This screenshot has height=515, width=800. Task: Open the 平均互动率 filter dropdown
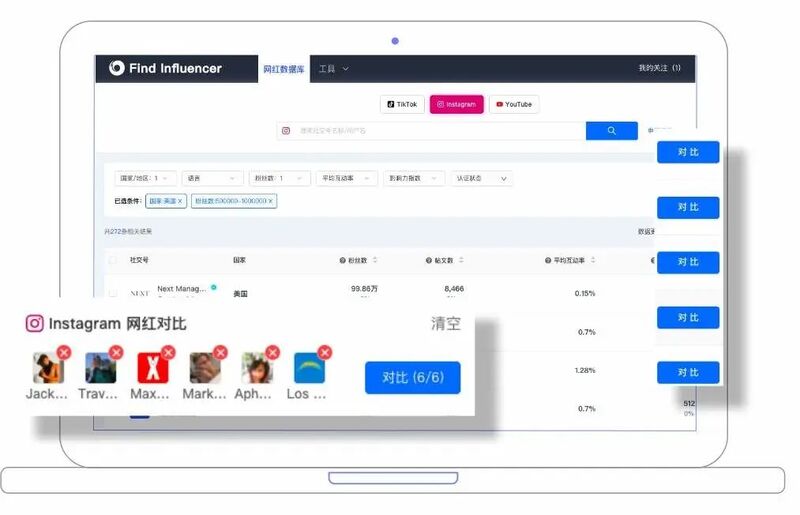point(346,178)
